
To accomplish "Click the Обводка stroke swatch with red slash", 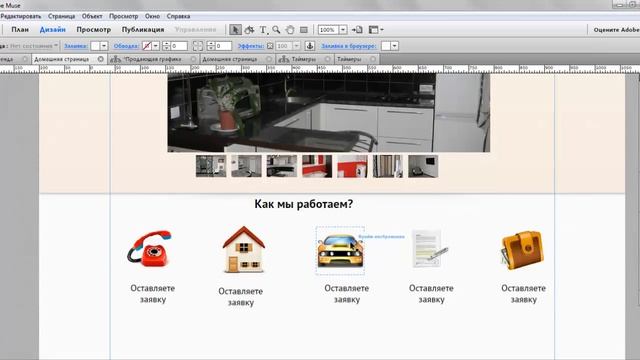I will click(x=147, y=46).
